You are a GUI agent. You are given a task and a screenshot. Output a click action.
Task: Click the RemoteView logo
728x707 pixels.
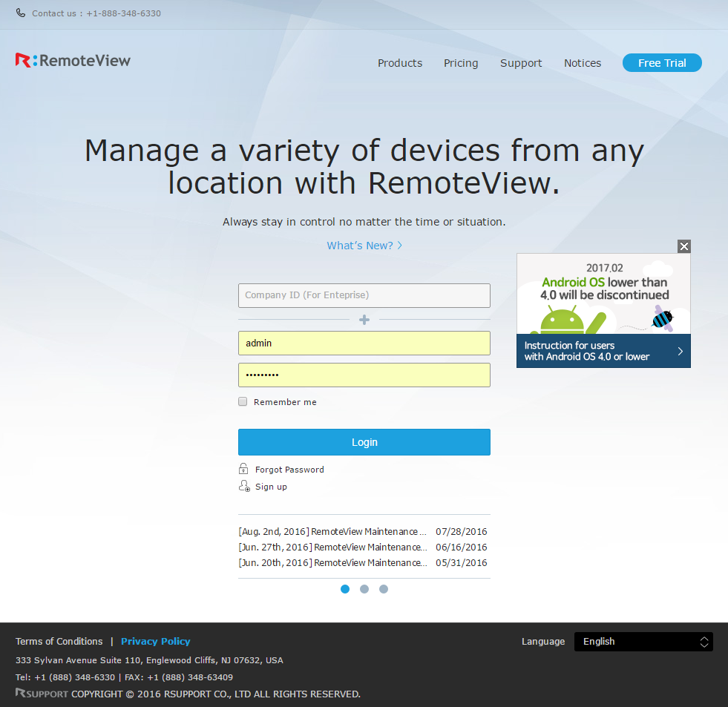(73, 60)
